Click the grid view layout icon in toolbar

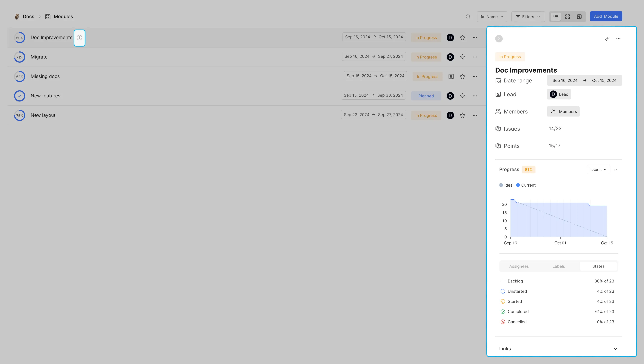click(568, 16)
